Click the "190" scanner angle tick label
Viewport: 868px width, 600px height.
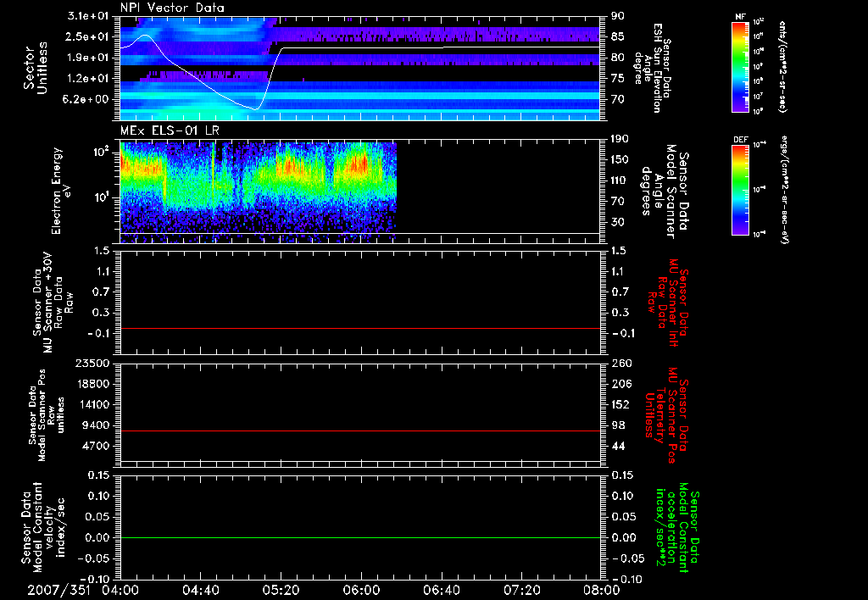point(621,139)
